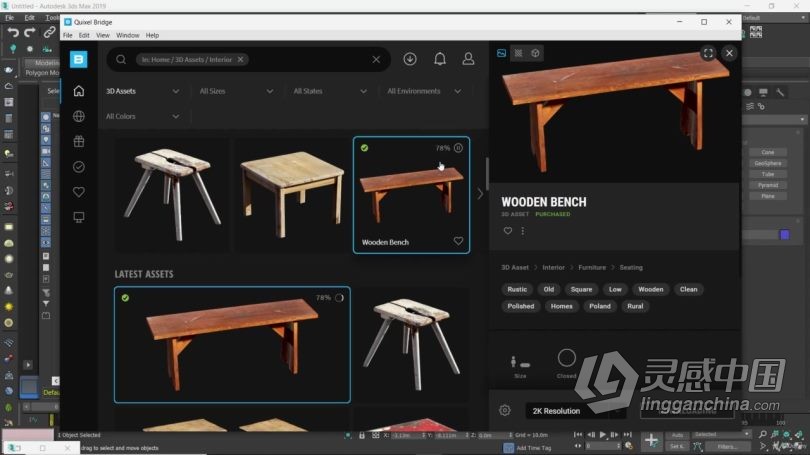
Task: Select the Rural tag
Action: pos(635,306)
